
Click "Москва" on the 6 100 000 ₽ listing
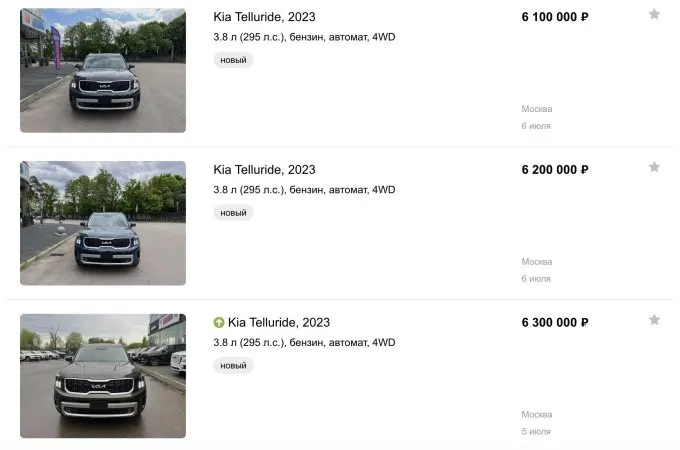[536, 109]
